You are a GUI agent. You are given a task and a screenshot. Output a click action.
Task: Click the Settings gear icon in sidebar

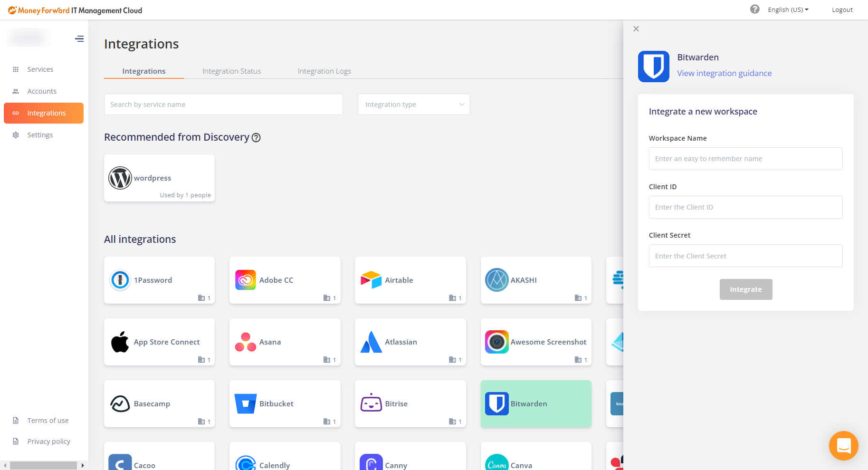(x=16, y=135)
